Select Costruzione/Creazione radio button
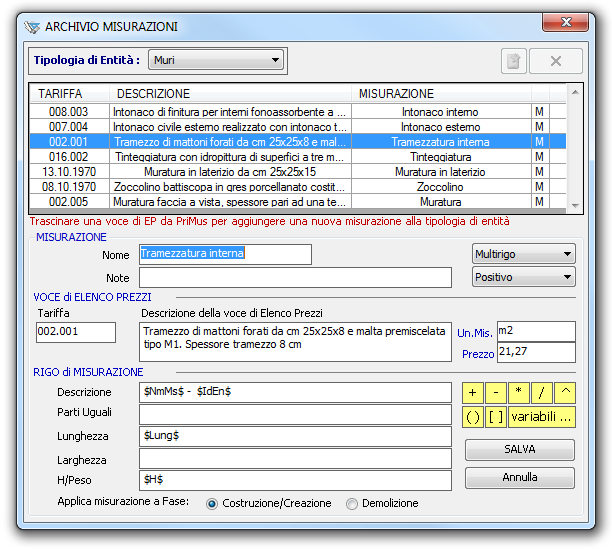This screenshot has height=549, width=612. coord(212,504)
